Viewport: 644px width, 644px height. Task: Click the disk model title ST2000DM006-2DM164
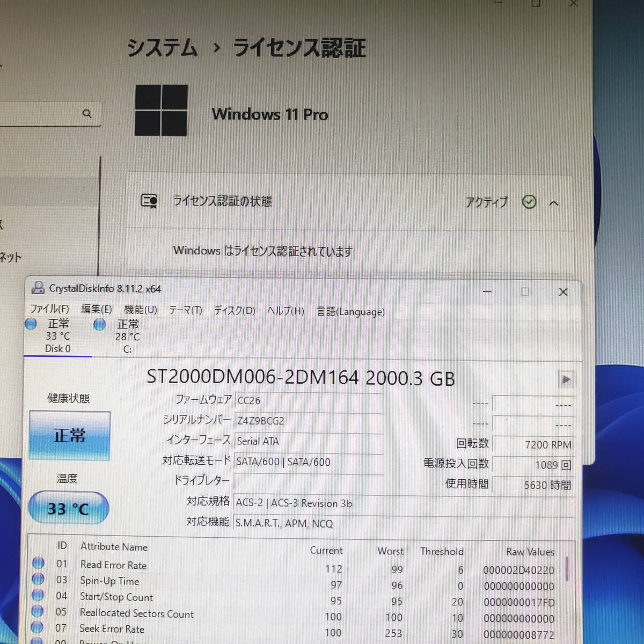pos(253,378)
